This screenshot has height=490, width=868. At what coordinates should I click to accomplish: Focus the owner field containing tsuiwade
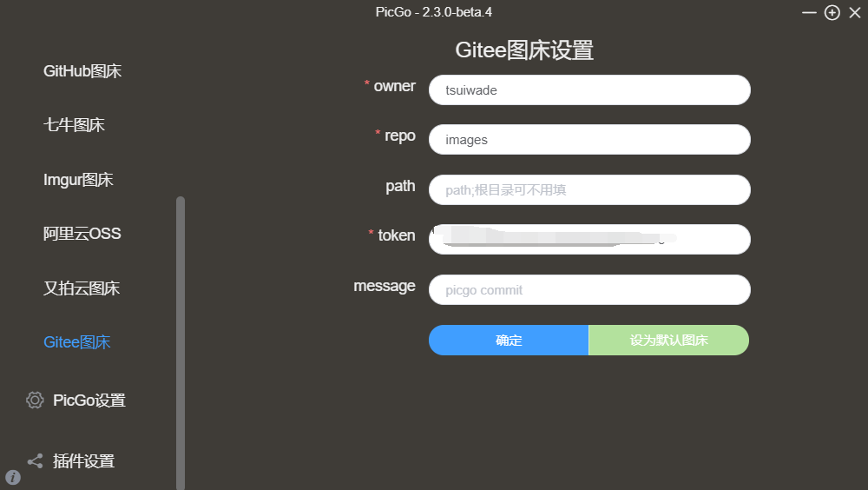589,89
